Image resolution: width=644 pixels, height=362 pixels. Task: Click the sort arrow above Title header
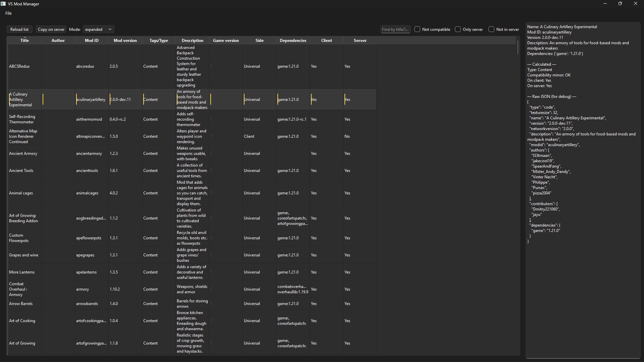pos(24,37)
